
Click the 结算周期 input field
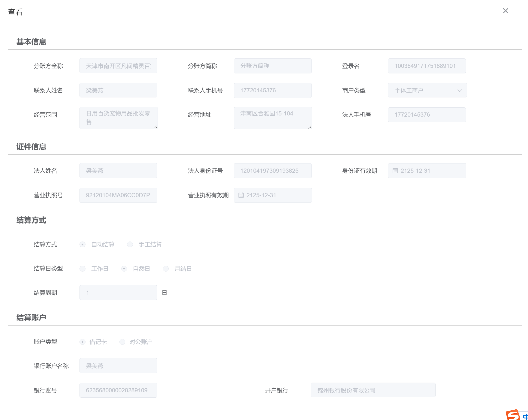pos(118,293)
